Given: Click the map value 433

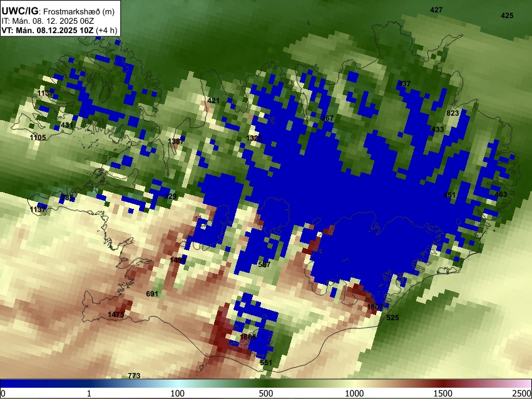Looking at the screenshot, I should pyautogui.click(x=437, y=129).
